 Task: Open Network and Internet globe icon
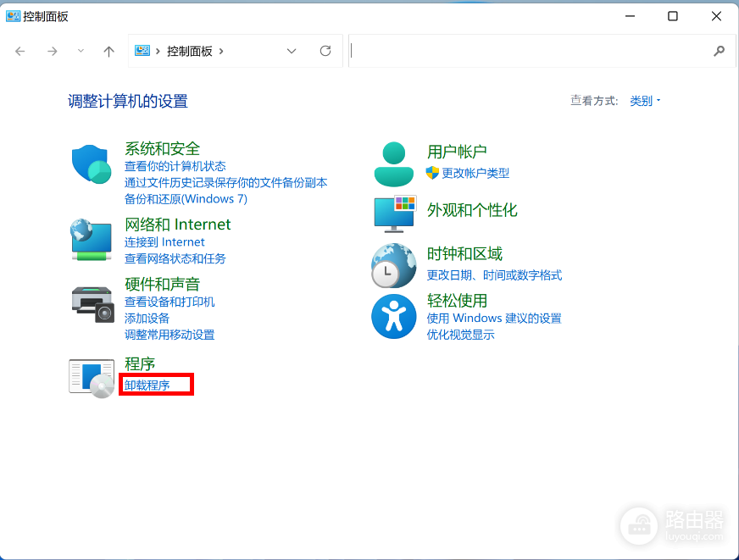coord(92,240)
